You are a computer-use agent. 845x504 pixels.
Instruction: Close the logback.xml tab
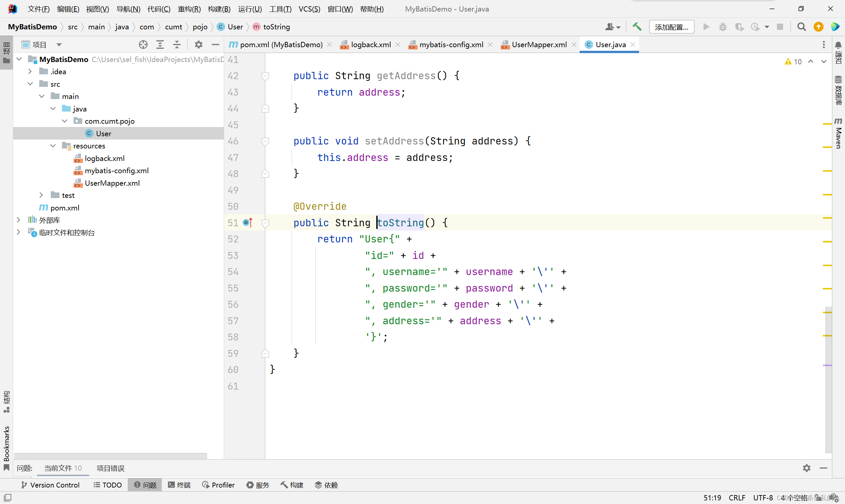tap(398, 45)
